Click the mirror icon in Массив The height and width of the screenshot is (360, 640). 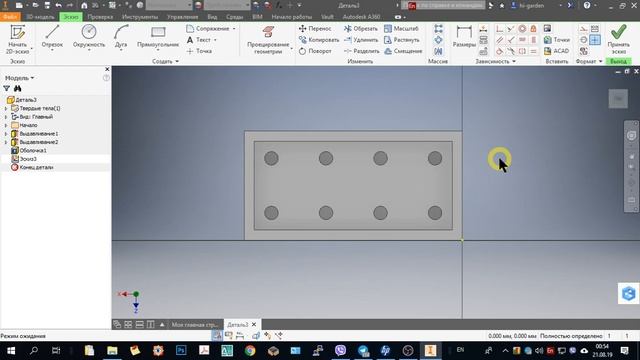click(438, 51)
